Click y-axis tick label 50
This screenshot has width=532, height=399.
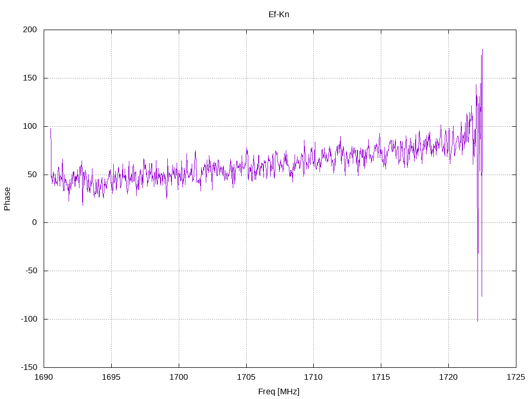(32, 175)
